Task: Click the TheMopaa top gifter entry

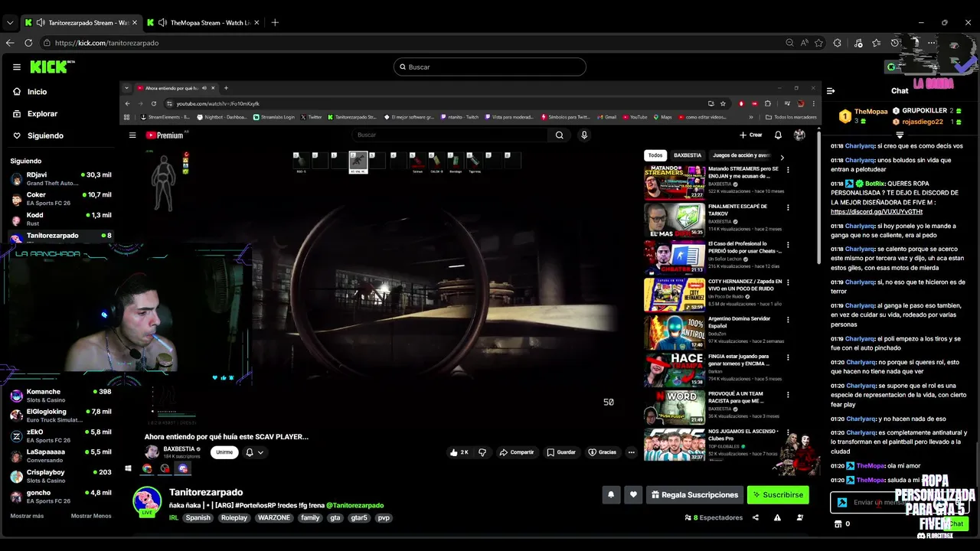Action: (x=863, y=116)
